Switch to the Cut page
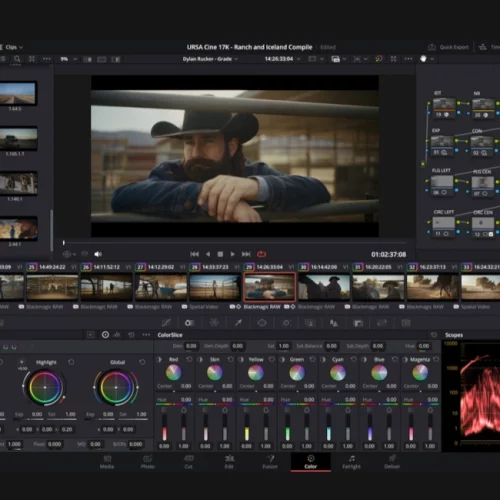Viewport: 500px width, 500px height. click(189, 462)
